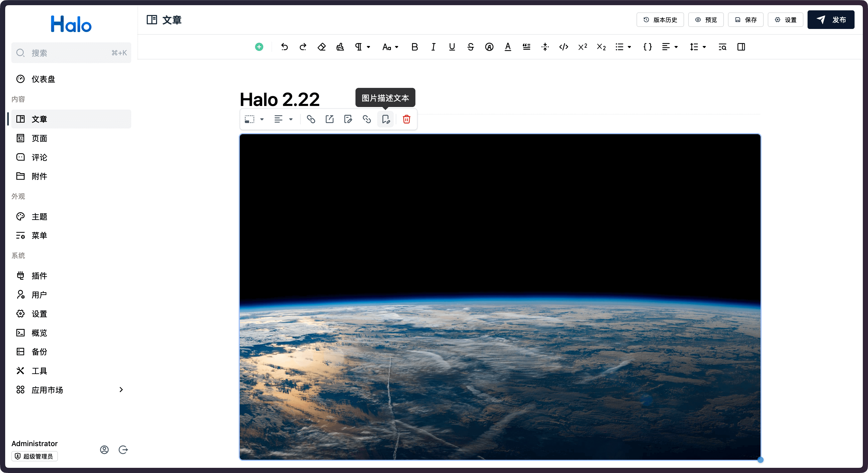
Task: Click the 搜索 search field
Action: [71, 53]
